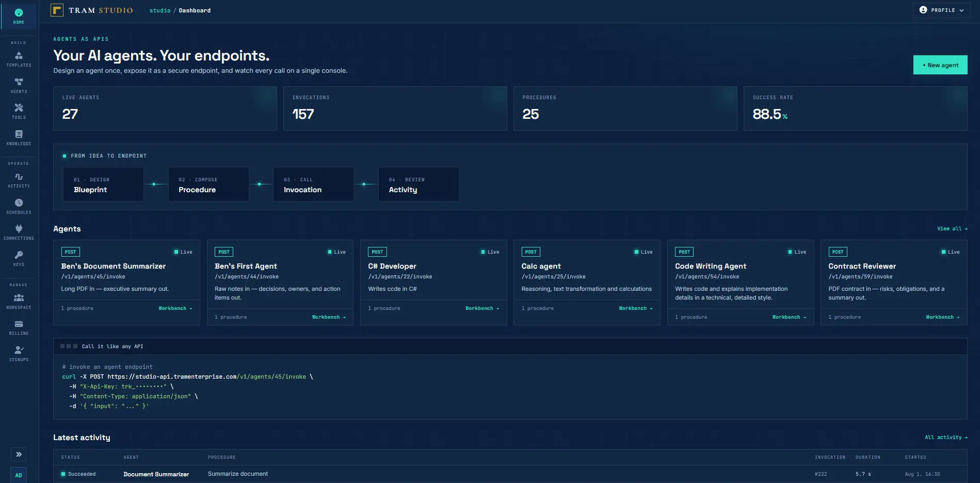
Task: Open All activity link
Action: click(x=946, y=438)
